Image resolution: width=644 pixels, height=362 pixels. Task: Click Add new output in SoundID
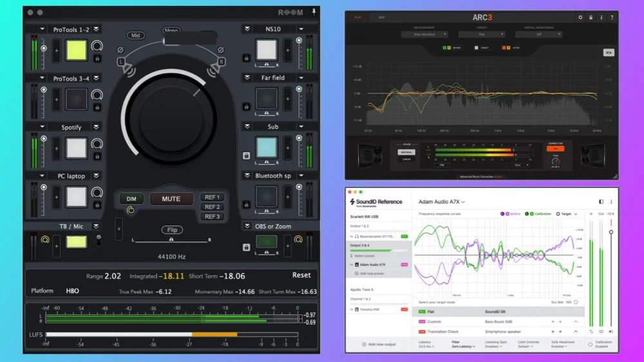(378, 345)
